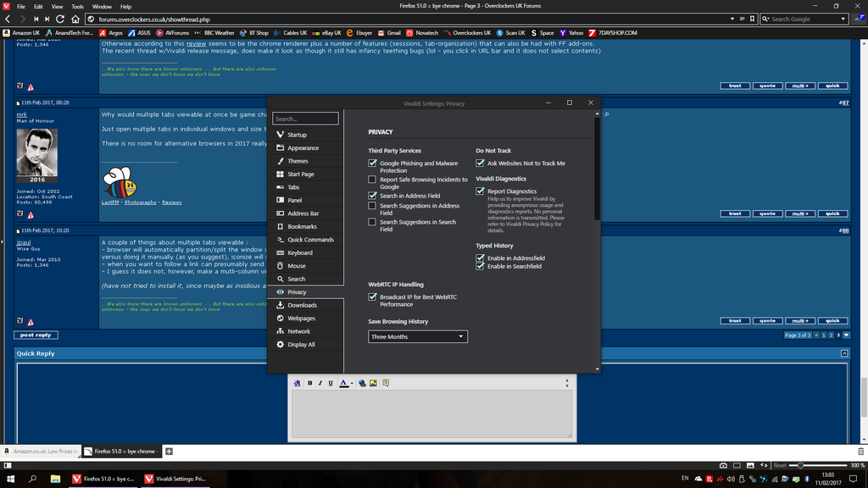Open the thread page jump dropdown
The image size is (868, 488).
[847, 335]
